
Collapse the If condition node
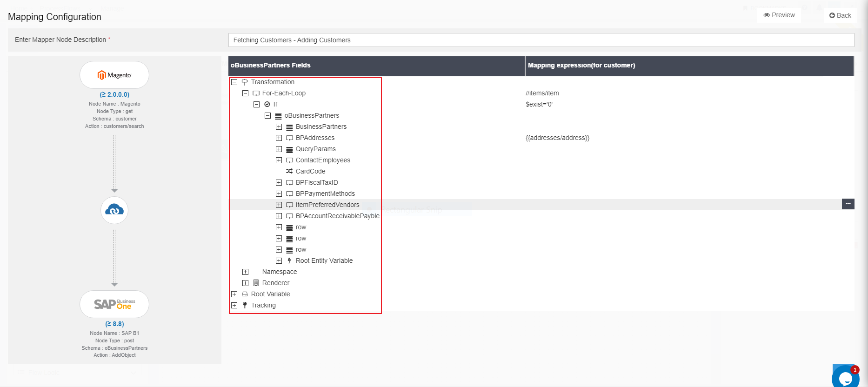pyautogui.click(x=256, y=104)
